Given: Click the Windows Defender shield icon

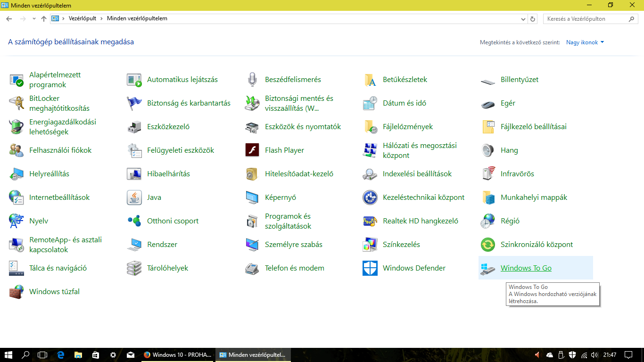Looking at the screenshot, I should pos(370,268).
